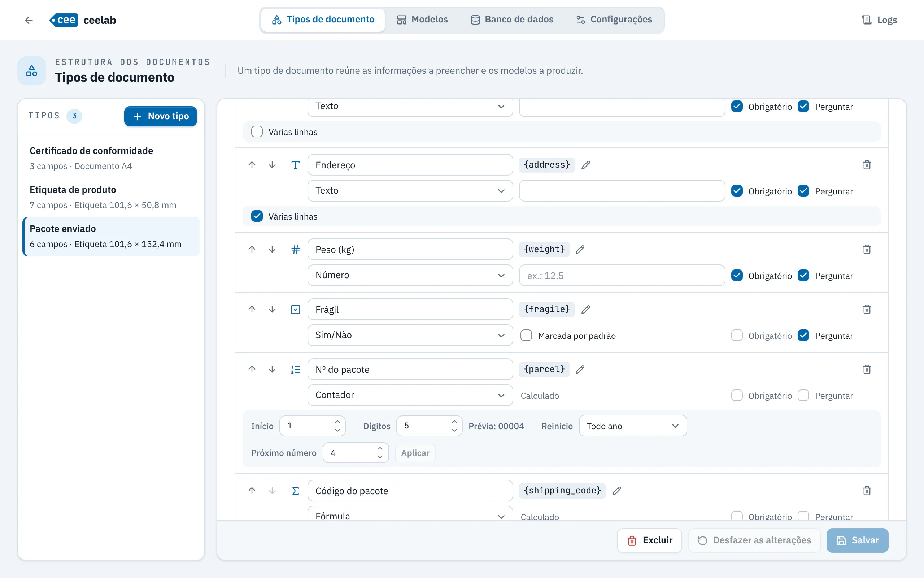Click the ceelab logo
Screen dimensions: 924x578
(82, 20)
